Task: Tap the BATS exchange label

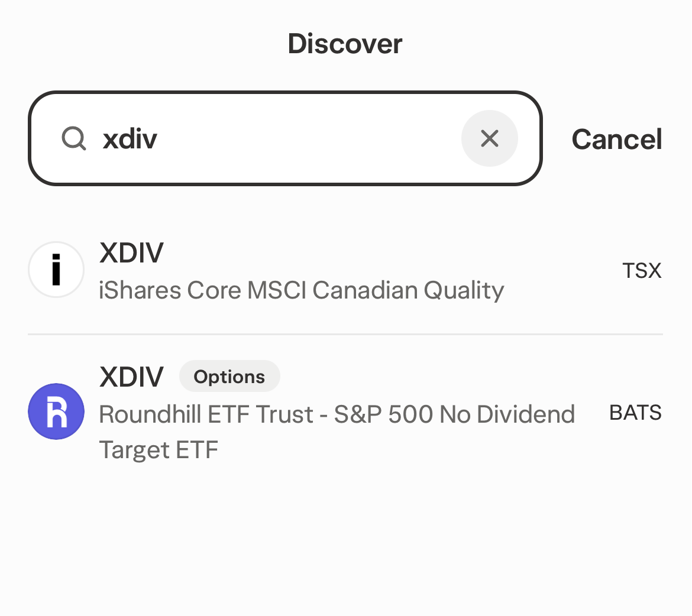Action: pos(635,413)
